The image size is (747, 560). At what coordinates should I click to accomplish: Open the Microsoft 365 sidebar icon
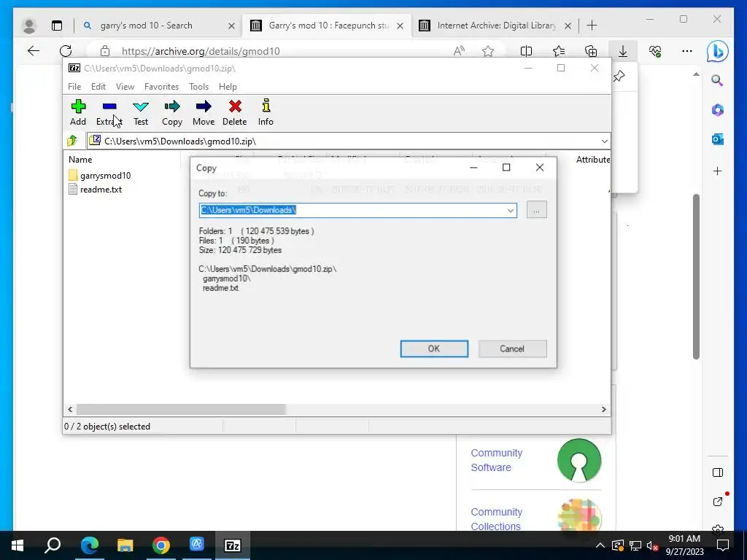point(718,110)
